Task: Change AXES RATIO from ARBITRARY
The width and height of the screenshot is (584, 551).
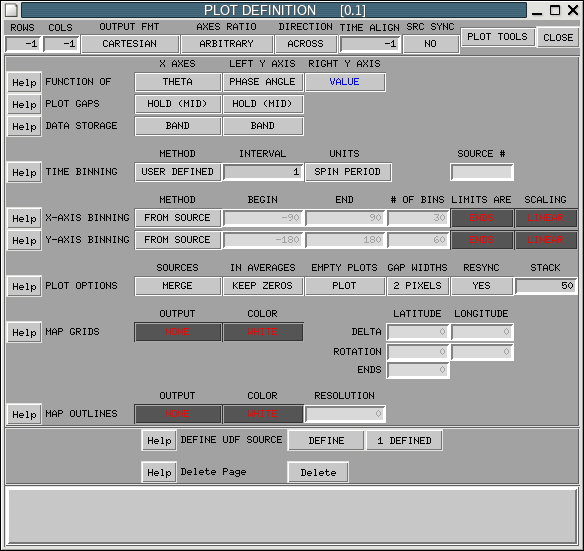Action: [x=226, y=44]
